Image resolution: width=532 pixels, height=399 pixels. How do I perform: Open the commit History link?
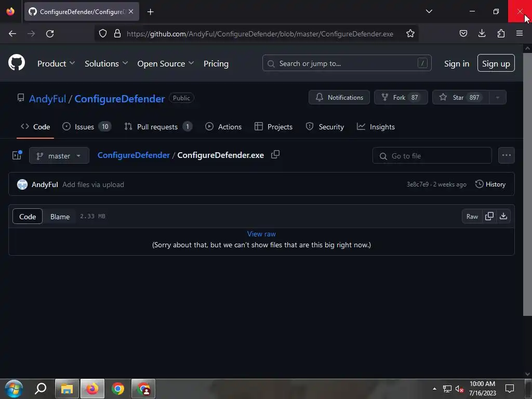(490, 184)
